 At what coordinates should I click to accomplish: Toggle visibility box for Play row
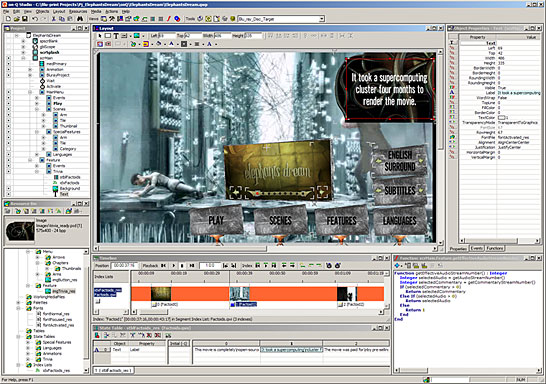[x=9, y=103]
